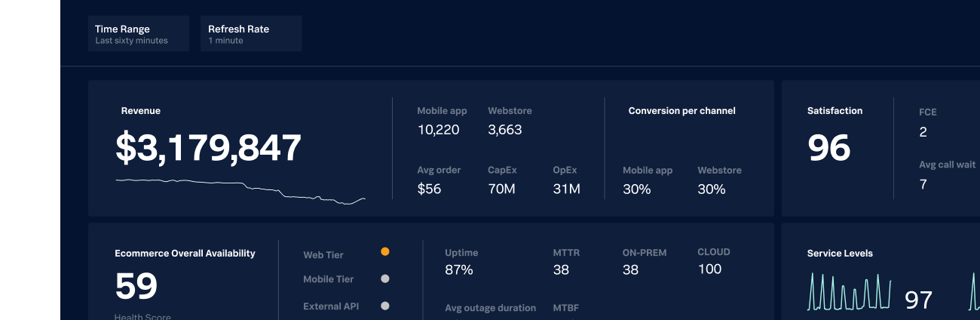
Task: Click the Service Levels spike chart
Action: [x=849, y=293]
